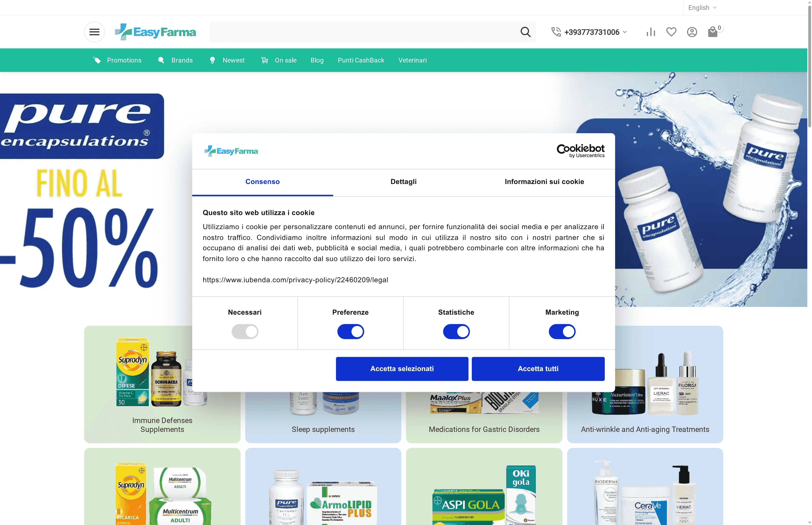This screenshot has width=812, height=525.
Task: Click the EasyFarma logo in the header
Action: coord(155,32)
